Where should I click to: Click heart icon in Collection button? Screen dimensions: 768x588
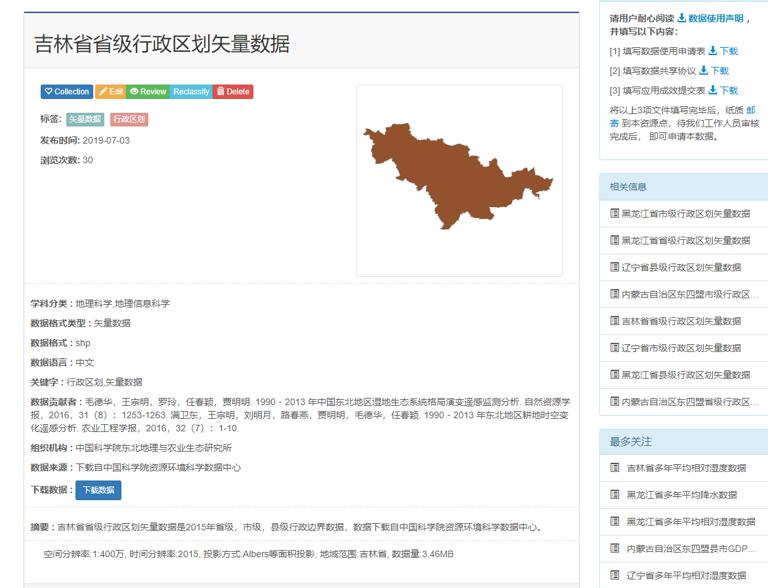click(x=48, y=91)
